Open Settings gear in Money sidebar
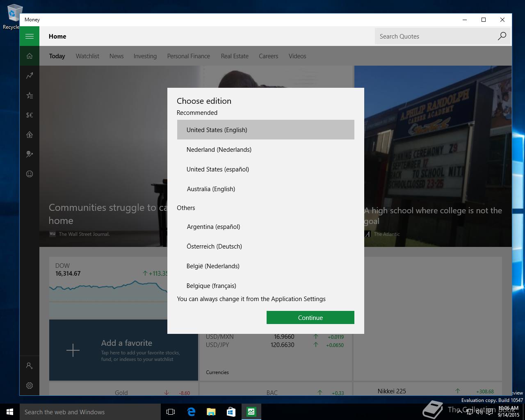The width and height of the screenshot is (525, 420). (30, 386)
